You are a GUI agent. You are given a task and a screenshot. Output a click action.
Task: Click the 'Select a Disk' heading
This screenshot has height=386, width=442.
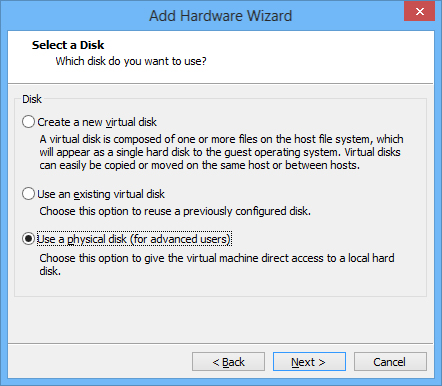(68, 45)
